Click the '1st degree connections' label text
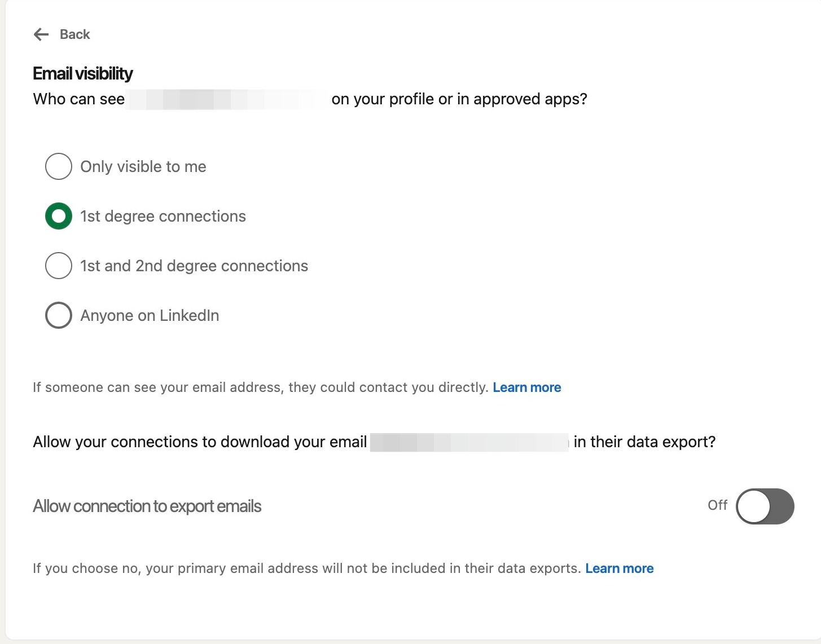 pyautogui.click(x=163, y=217)
